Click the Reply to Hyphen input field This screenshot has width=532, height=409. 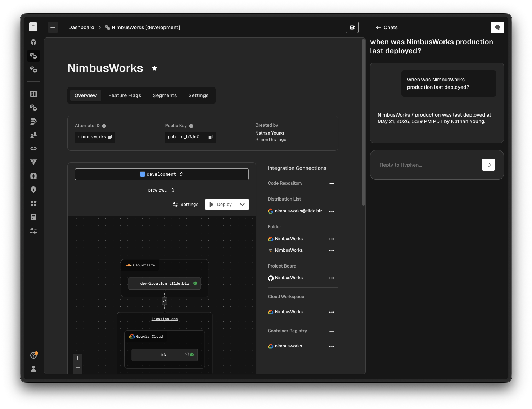[428, 165]
